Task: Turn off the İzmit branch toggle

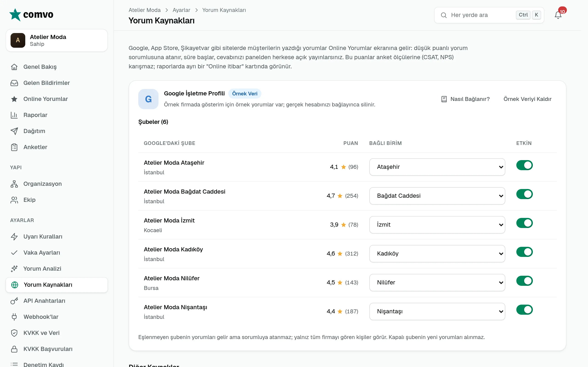Action: pyautogui.click(x=524, y=223)
